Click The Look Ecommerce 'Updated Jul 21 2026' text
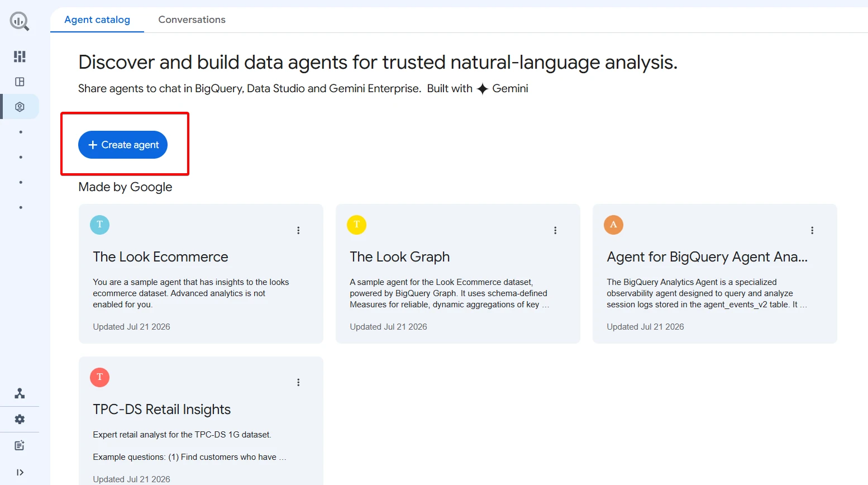 (x=131, y=327)
